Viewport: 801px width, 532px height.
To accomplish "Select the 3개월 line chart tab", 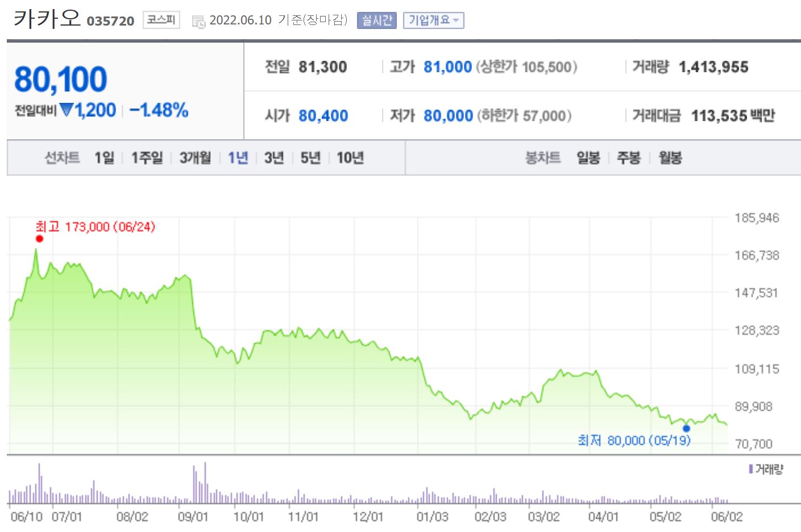I will click(195, 157).
